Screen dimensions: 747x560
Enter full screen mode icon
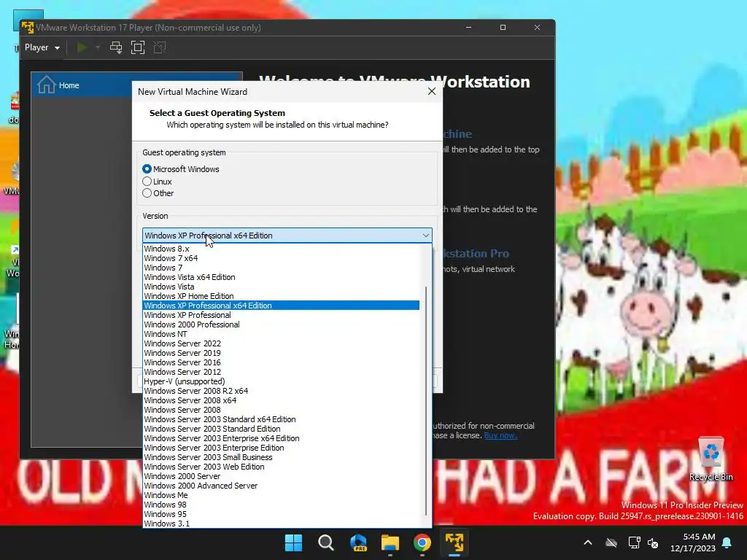tap(138, 47)
